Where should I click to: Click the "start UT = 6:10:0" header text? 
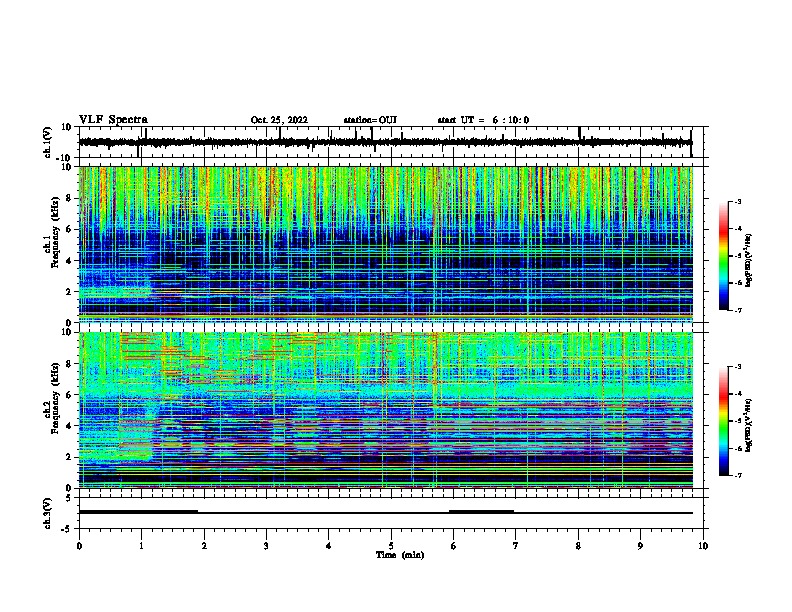click(x=483, y=120)
